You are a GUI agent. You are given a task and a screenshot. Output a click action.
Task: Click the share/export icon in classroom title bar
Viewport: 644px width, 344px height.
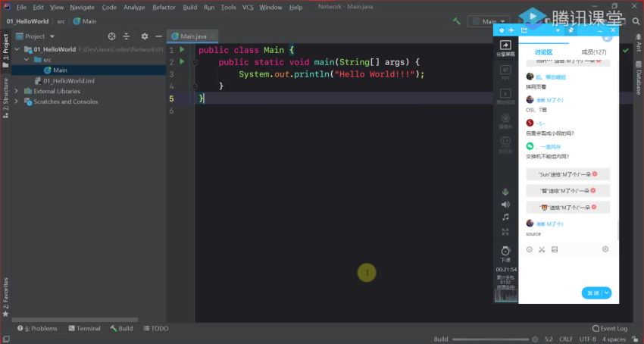[524, 30]
